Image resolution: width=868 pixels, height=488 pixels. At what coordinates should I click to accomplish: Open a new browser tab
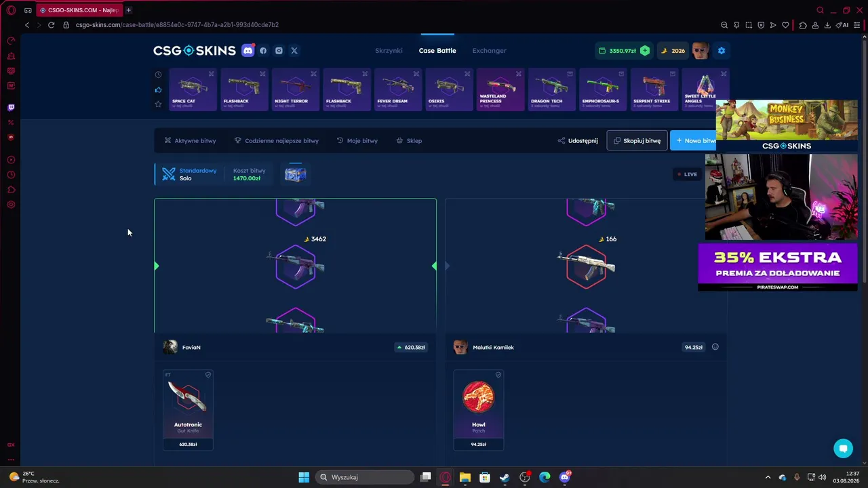(x=128, y=10)
